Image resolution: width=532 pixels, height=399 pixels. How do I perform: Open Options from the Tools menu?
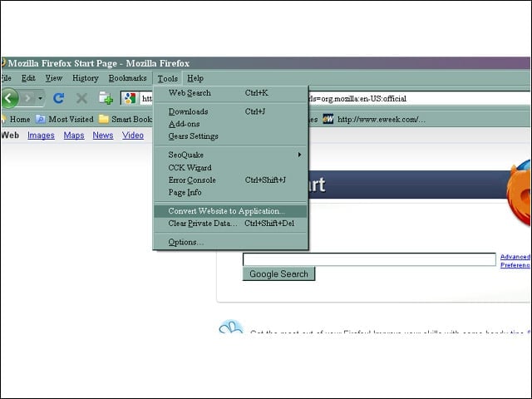231,242
